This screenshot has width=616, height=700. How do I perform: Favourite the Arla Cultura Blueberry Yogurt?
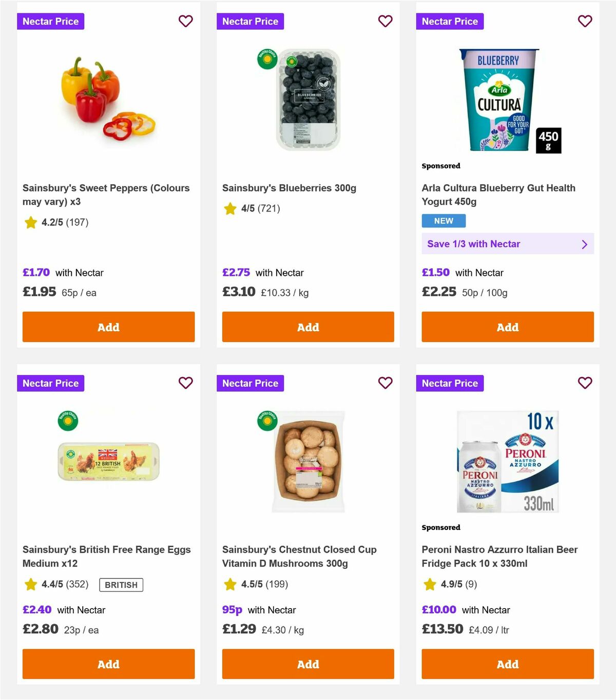click(x=585, y=22)
